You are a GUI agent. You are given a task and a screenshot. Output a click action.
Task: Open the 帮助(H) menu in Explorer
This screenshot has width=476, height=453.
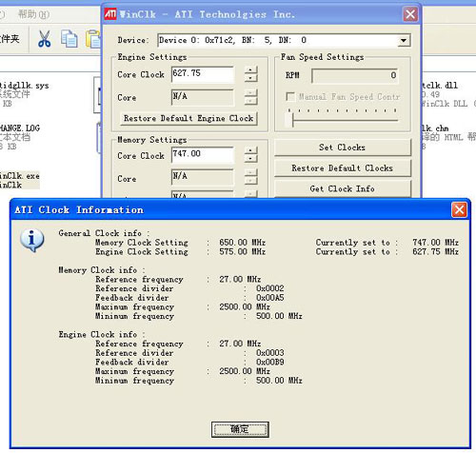(x=33, y=14)
